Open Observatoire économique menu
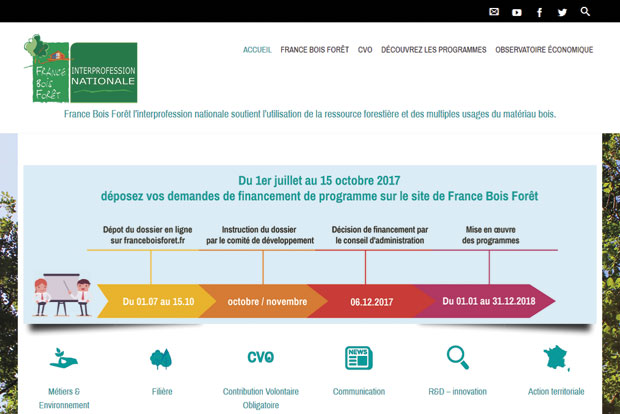The image size is (620, 414). [x=544, y=50]
